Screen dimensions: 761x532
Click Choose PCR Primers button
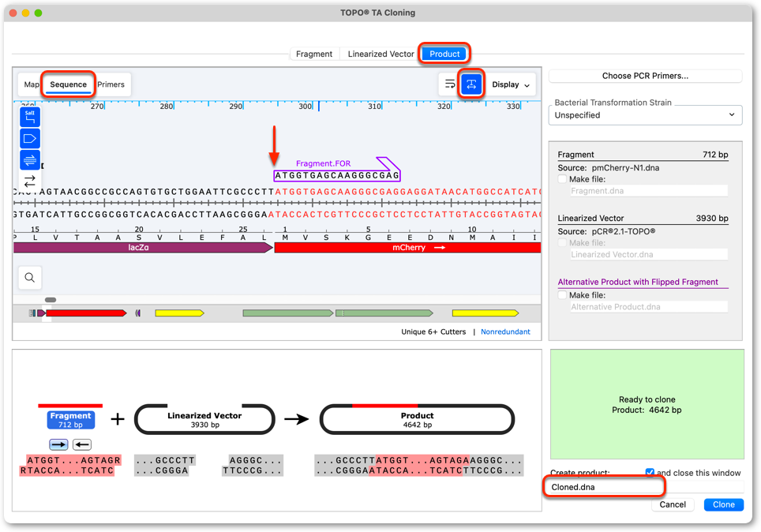coord(645,76)
